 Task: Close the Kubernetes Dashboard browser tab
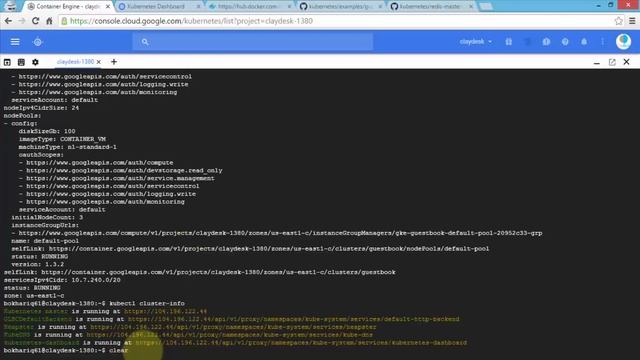199,7
